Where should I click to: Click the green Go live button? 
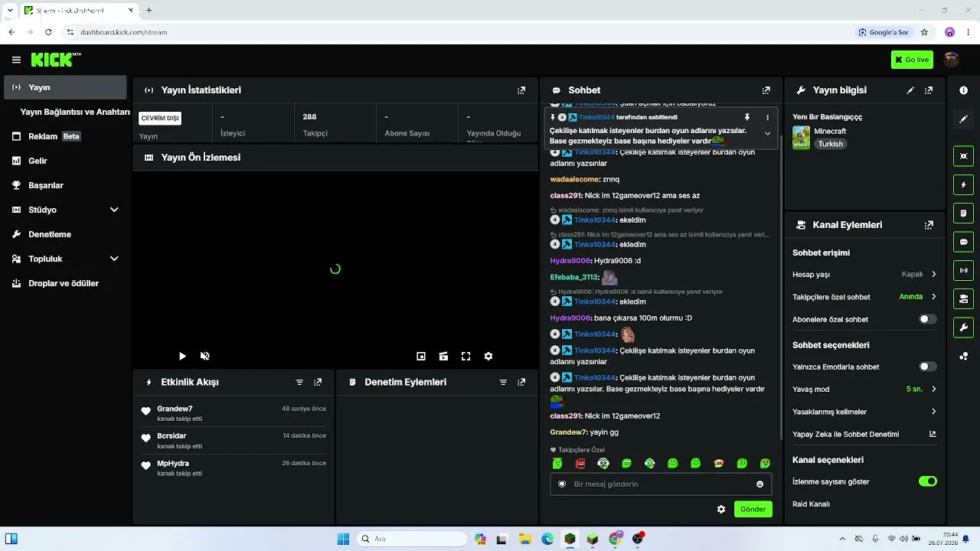tap(912, 60)
